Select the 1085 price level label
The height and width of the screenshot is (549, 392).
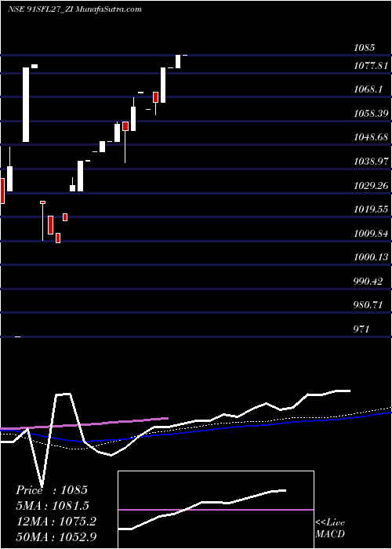click(x=364, y=47)
